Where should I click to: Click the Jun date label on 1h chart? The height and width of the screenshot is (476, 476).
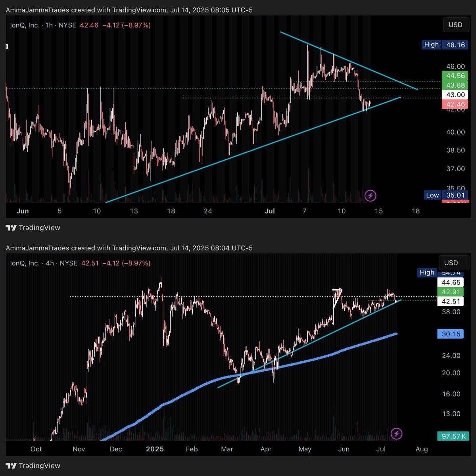pyautogui.click(x=23, y=211)
